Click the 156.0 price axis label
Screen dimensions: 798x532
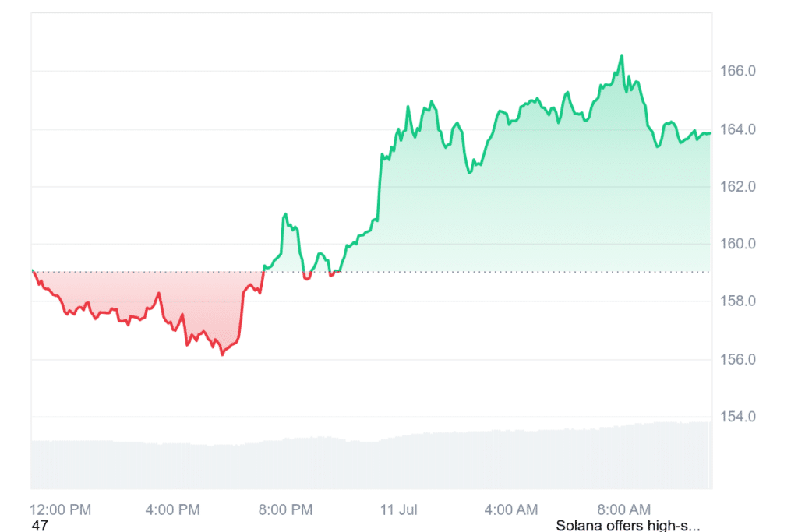pyautogui.click(x=737, y=359)
